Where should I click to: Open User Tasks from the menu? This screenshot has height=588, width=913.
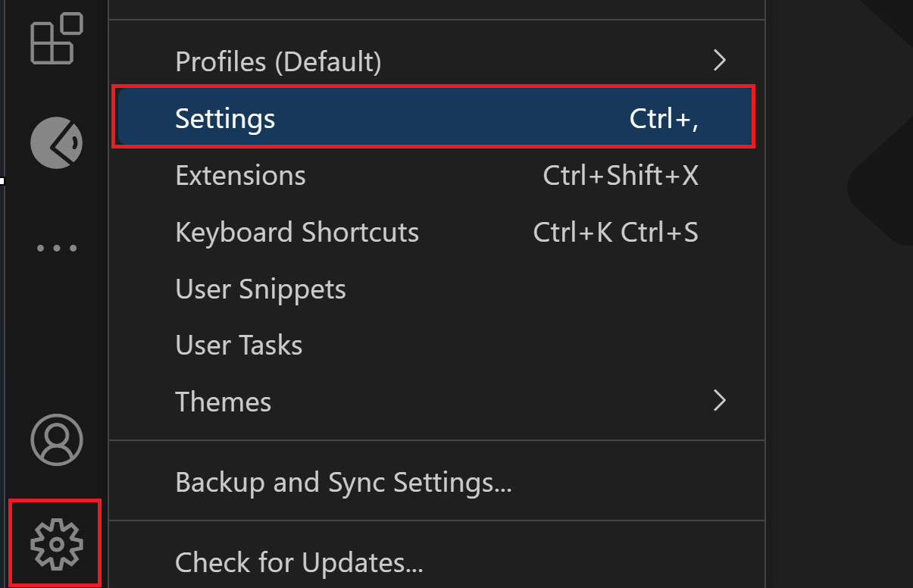pyautogui.click(x=239, y=346)
